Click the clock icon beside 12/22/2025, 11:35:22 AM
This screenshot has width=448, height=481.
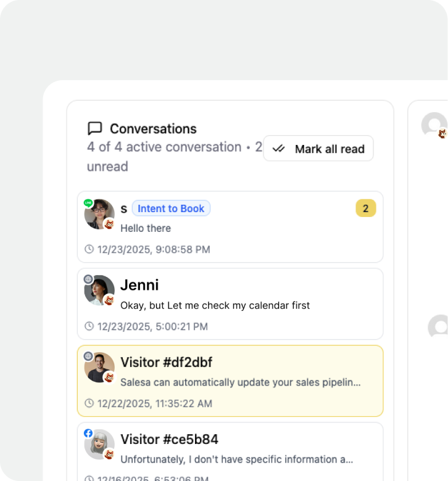(x=89, y=403)
